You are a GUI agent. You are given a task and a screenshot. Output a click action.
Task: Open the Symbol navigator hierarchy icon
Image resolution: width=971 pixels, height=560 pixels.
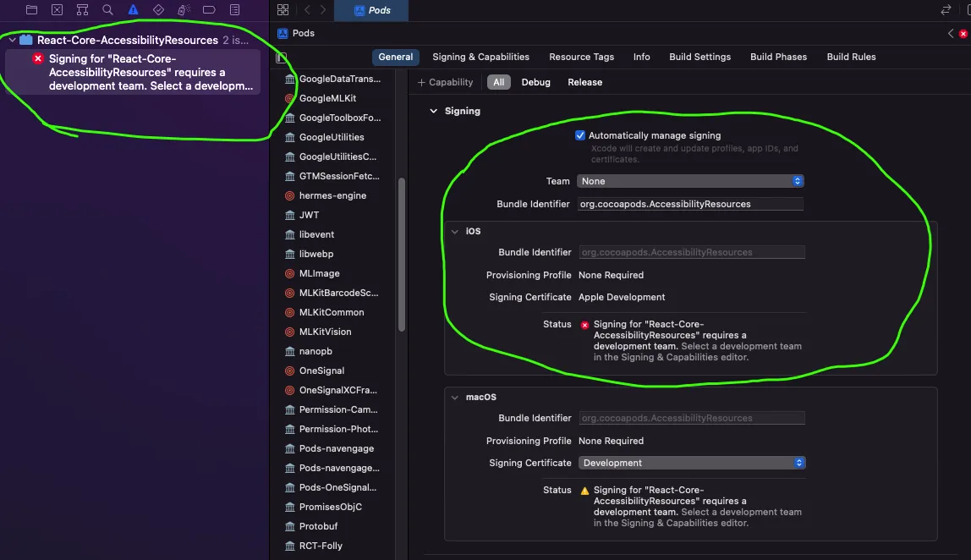pos(82,10)
